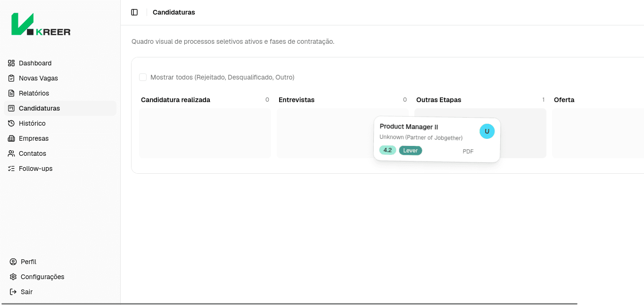644x305 pixels.
Task: Navigate to Empresas
Action: [x=60, y=138]
